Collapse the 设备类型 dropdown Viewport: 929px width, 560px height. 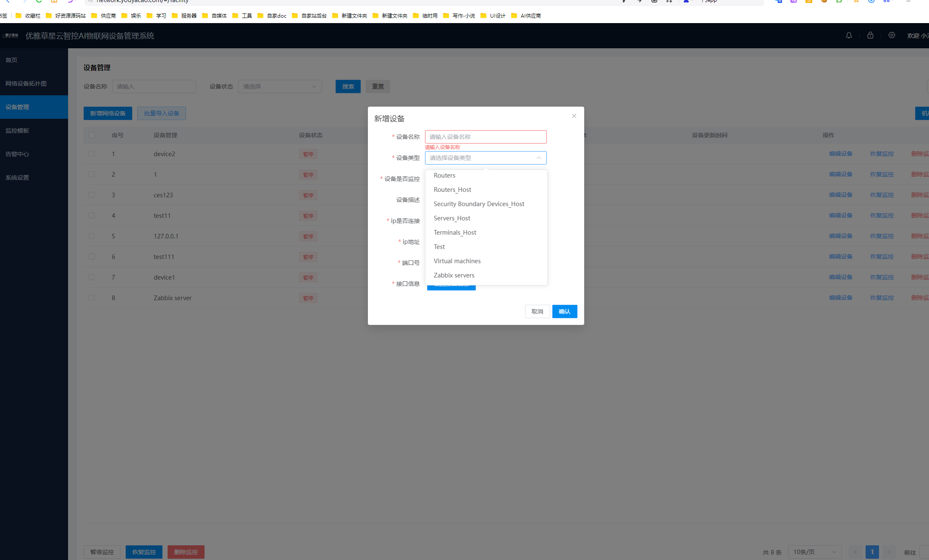(x=538, y=158)
